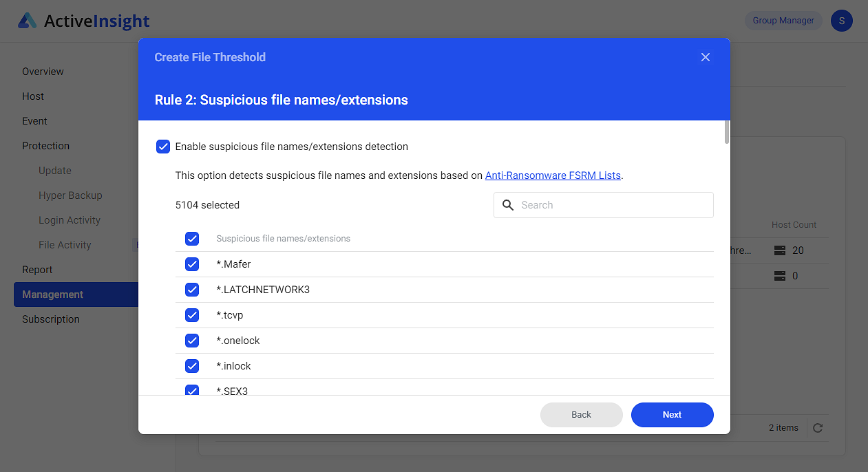The image size is (868, 472).
Task: Open the user avatar S menu
Action: tap(841, 21)
